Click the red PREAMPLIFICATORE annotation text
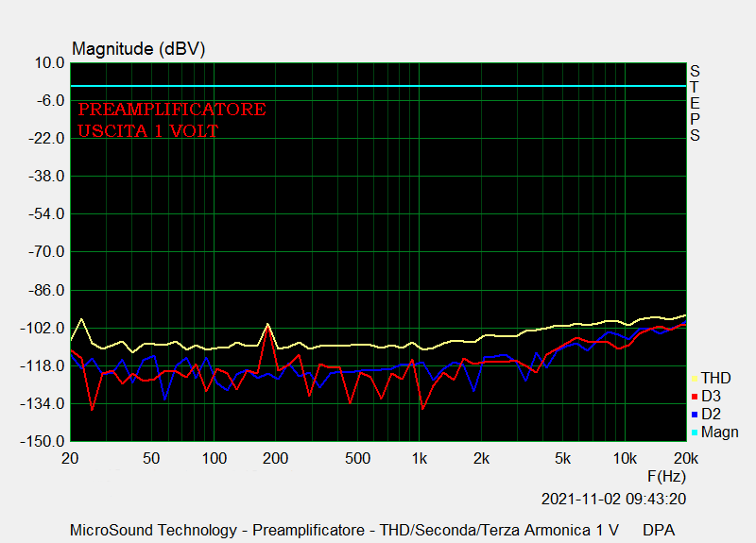 tap(172, 110)
